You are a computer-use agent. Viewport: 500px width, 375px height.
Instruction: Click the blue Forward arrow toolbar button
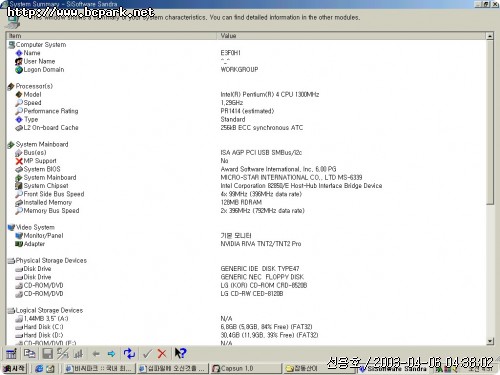click(x=112, y=354)
